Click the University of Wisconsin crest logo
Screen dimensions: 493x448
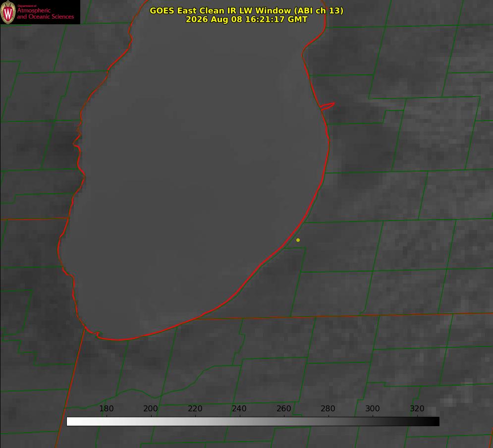point(8,12)
